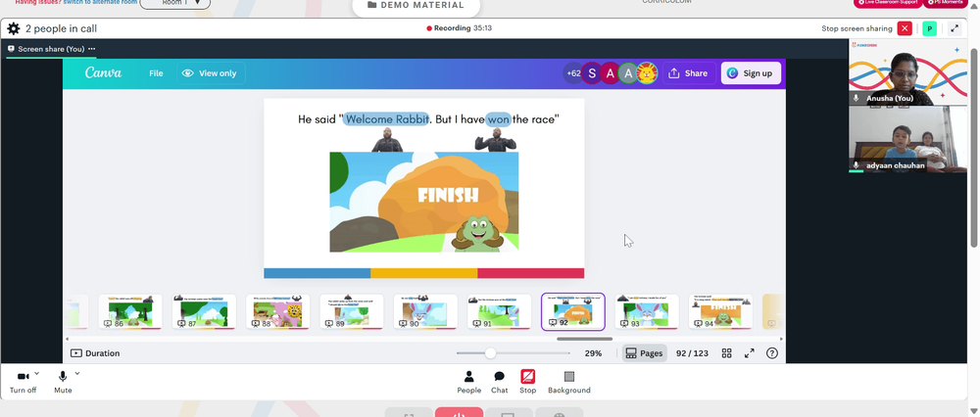The height and width of the screenshot is (417, 980).
Task: Open the Screen share tile options (three dots)
Action: (x=92, y=49)
